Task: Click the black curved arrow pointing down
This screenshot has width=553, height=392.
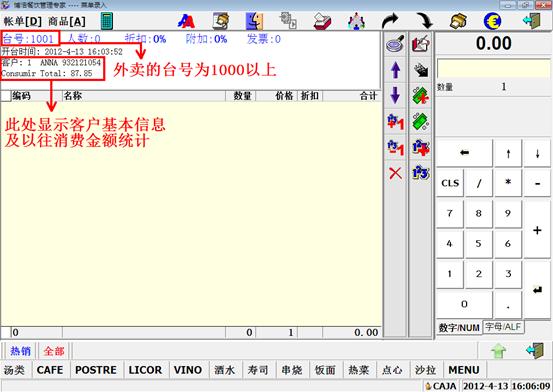Action: click(425, 21)
